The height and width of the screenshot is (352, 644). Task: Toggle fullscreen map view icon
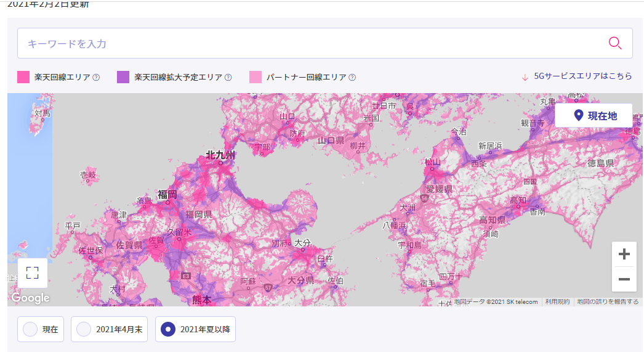33,272
